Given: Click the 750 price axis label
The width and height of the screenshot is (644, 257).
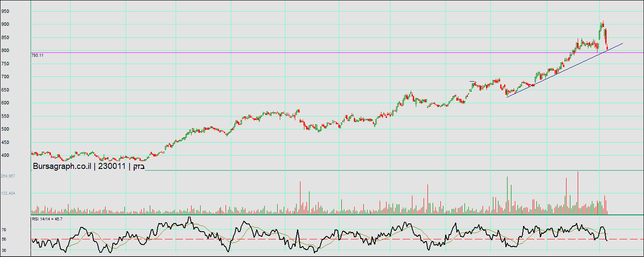Looking at the screenshot, I should tap(5, 64).
